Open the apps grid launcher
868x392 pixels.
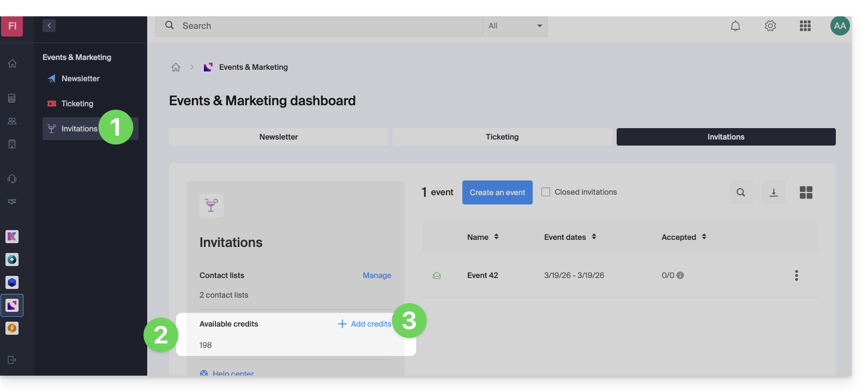[805, 26]
